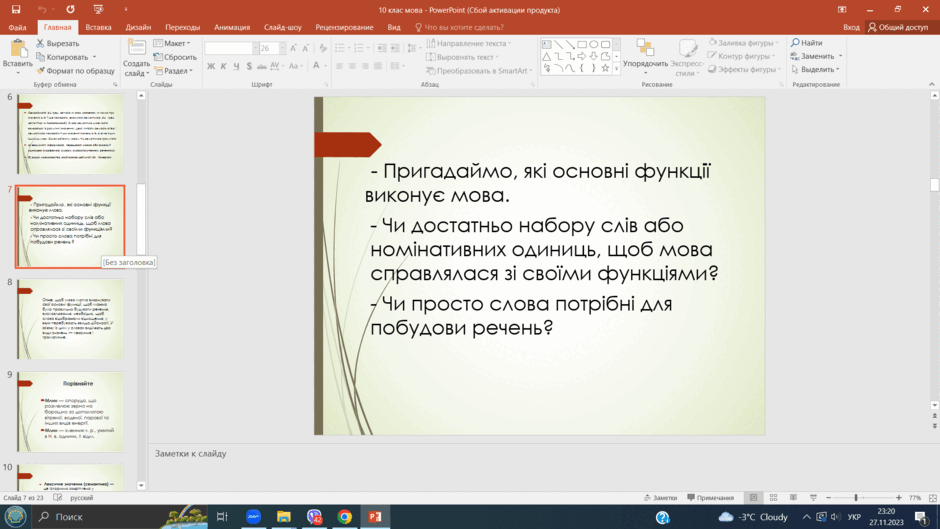This screenshot has width=940, height=529.
Task: Click Создать слайд (New Slide) button
Action: [136, 58]
